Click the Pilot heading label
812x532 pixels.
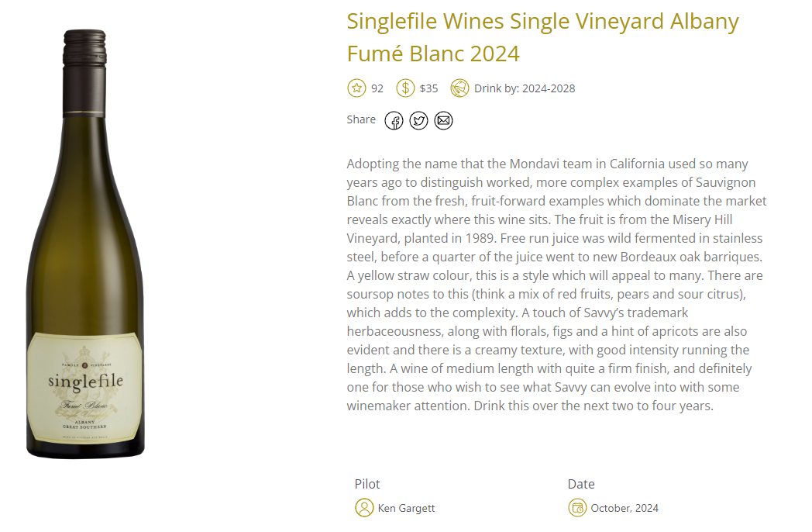coord(367,484)
